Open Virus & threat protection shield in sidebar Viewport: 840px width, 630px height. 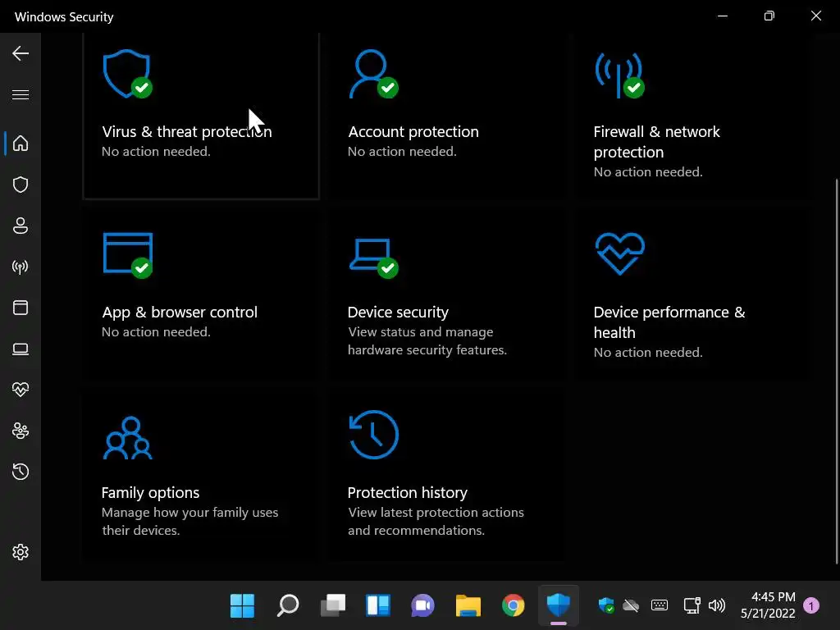tap(21, 185)
